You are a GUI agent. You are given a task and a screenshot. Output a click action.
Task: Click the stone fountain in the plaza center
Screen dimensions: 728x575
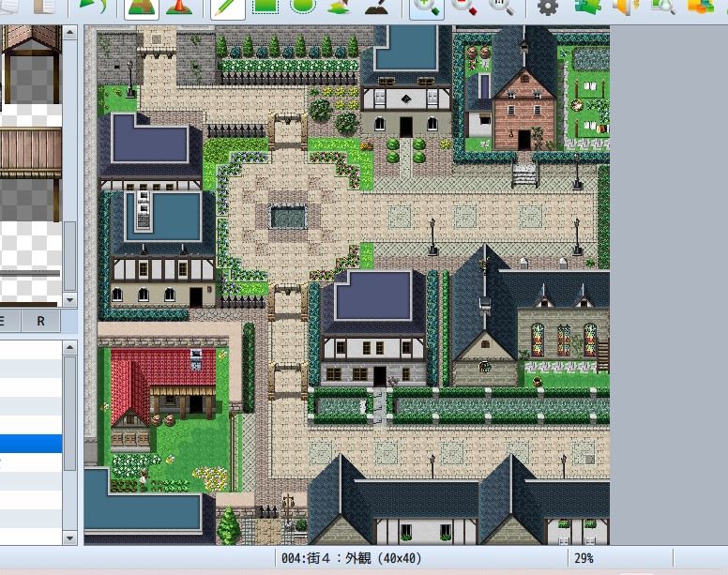pyautogui.click(x=288, y=217)
